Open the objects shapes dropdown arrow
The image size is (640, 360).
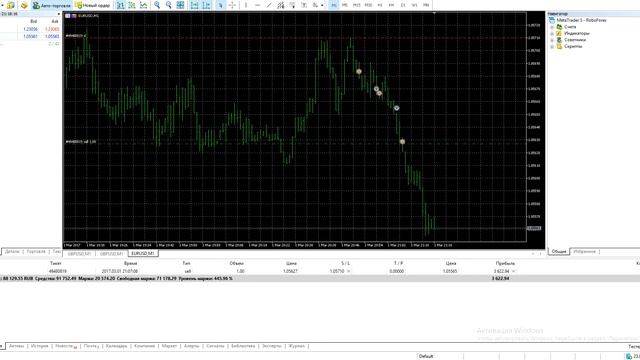(x=322, y=5)
